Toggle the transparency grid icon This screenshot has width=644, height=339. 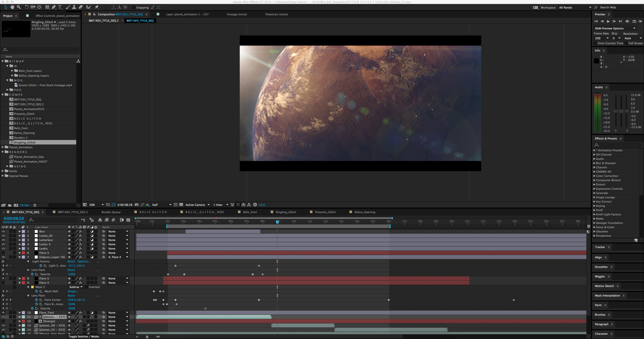point(181,205)
